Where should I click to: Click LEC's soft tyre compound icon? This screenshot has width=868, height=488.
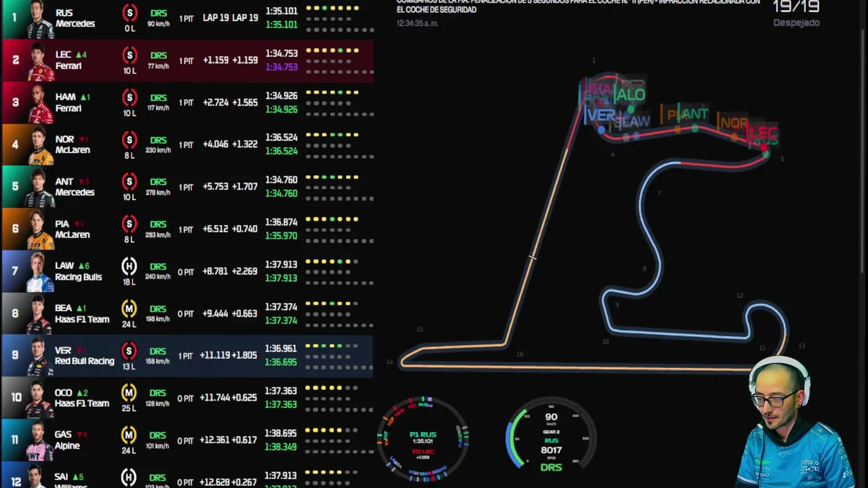coord(129,56)
